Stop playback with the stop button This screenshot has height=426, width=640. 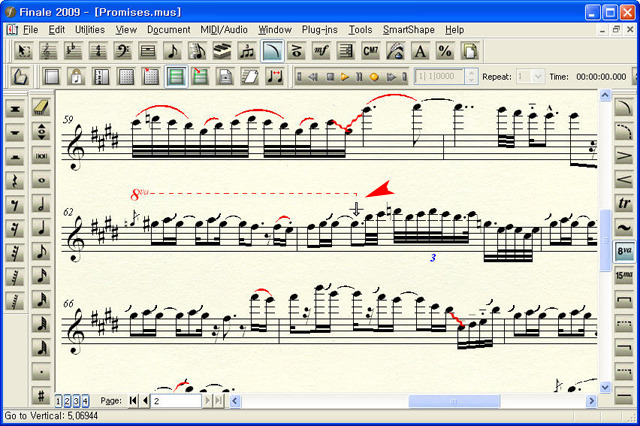(330, 77)
